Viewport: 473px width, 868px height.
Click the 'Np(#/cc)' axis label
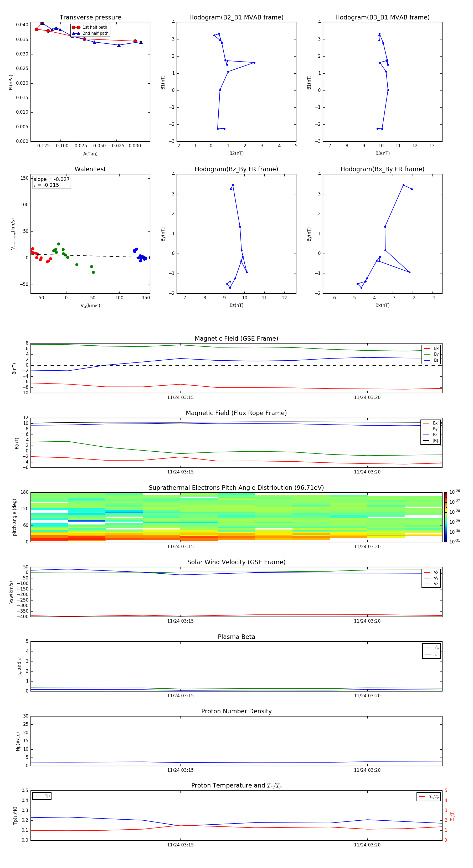point(18,741)
